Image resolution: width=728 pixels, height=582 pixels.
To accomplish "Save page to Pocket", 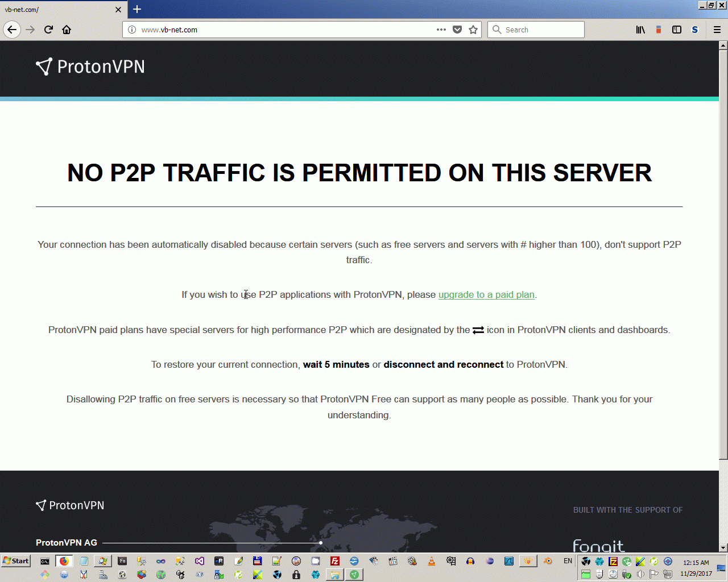I will pyautogui.click(x=457, y=30).
